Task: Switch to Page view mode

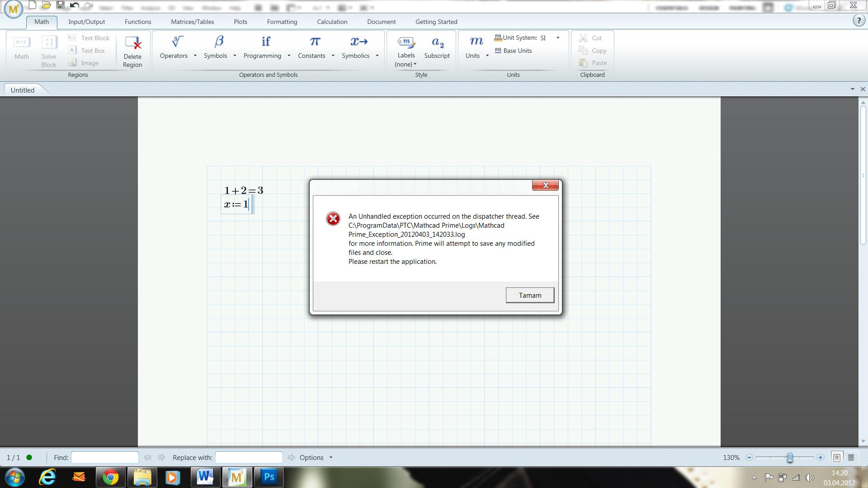Action: click(x=836, y=457)
